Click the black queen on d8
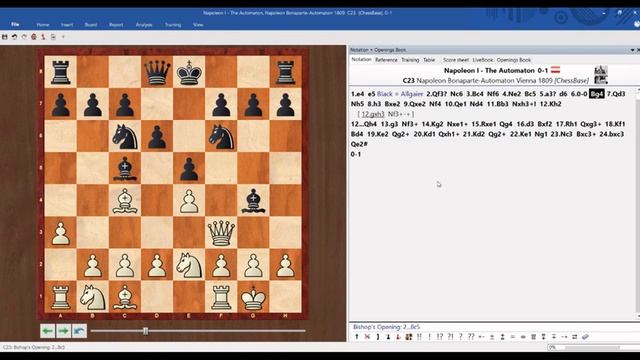Screen dimensions: 640x360 coord(157,72)
